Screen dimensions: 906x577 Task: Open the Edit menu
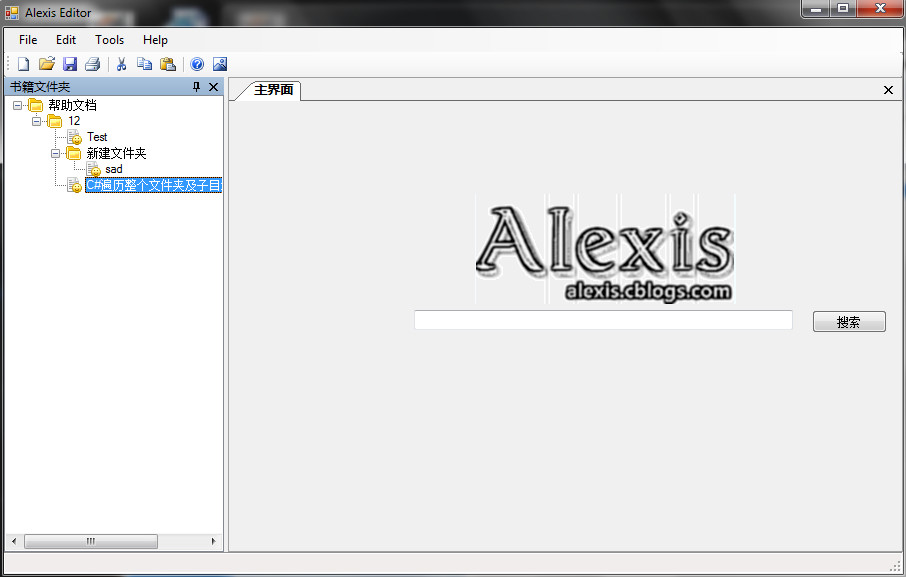(66, 40)
